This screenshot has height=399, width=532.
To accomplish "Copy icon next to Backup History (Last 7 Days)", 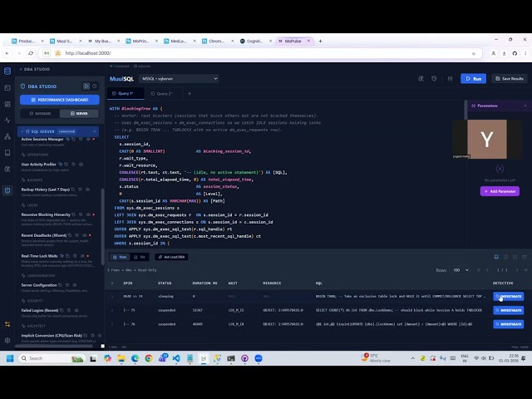I will coord(73,190).
